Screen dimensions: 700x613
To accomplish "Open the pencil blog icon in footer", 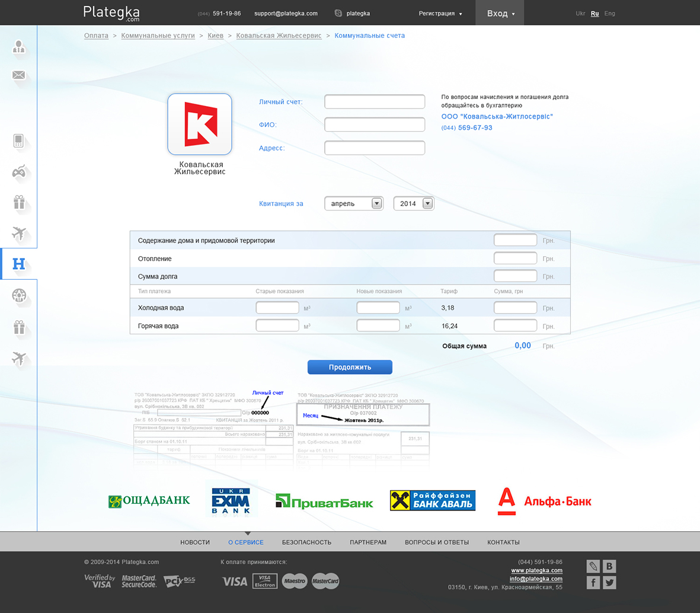I will [593, 566].
